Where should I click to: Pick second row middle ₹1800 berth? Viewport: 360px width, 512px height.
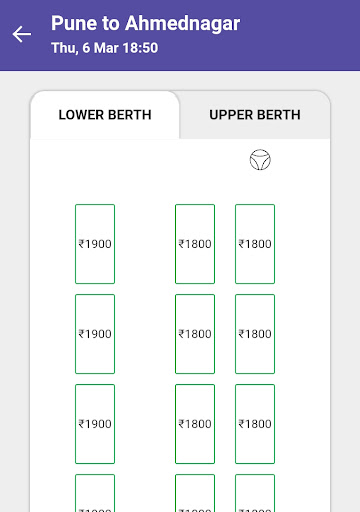[x=195, y=334]
